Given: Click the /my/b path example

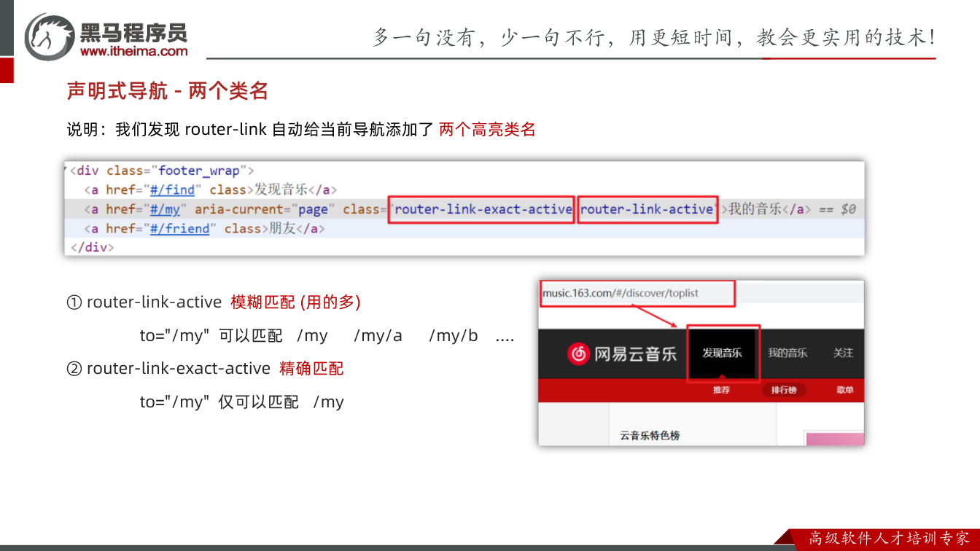Looking at the screenshot, I should click(x=454, y=335).
